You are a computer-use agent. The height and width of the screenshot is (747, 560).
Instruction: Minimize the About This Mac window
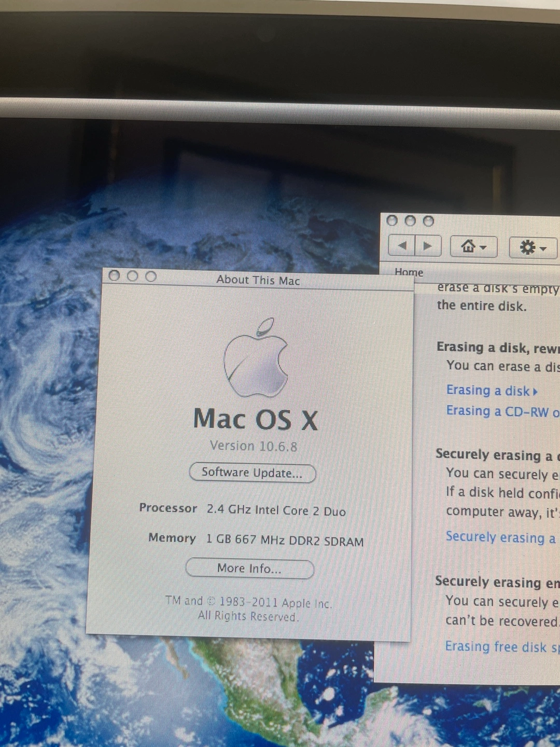tap(133, 276)
